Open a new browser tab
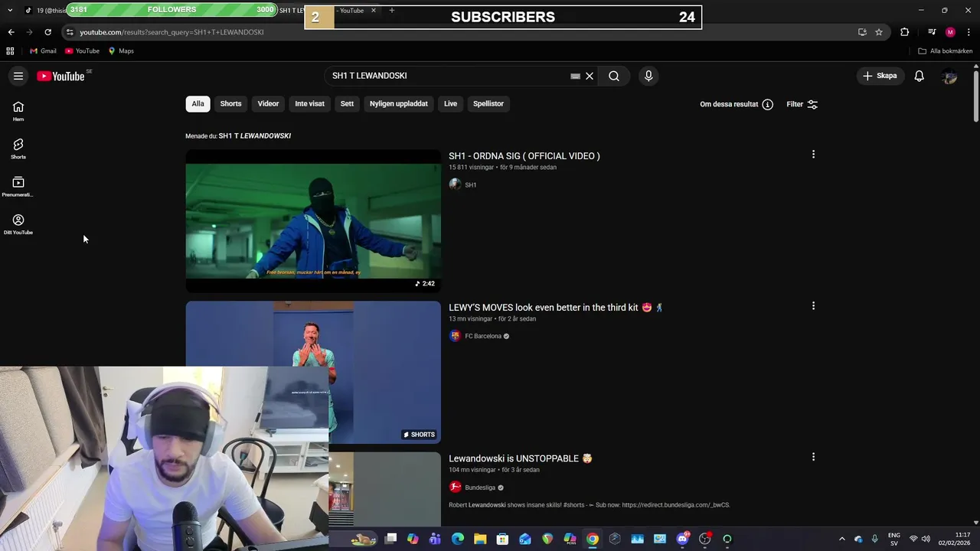The image size is (980, 551). [x=392, y=11]
